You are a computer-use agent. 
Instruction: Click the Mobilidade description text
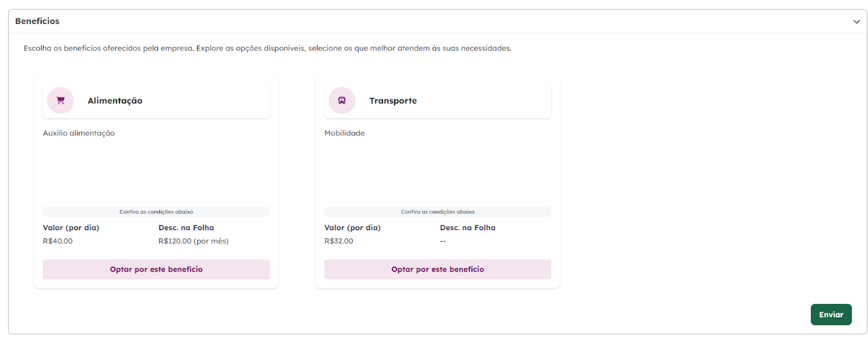coord(344,133)
